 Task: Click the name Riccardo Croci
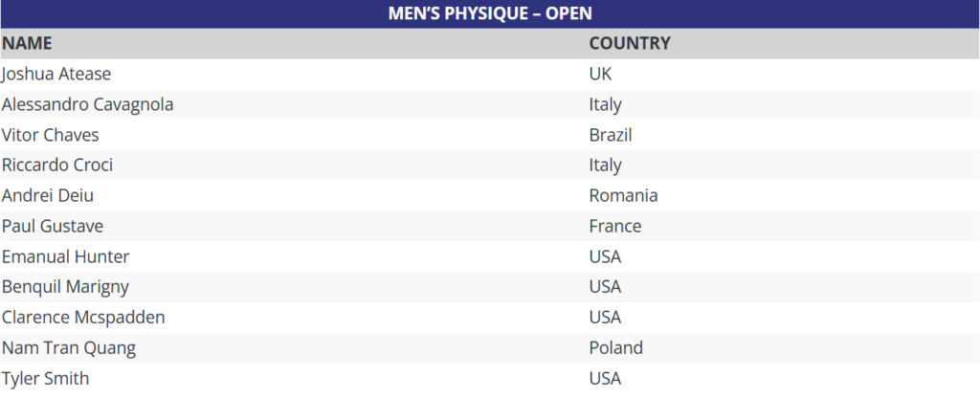tap(57, 165)
